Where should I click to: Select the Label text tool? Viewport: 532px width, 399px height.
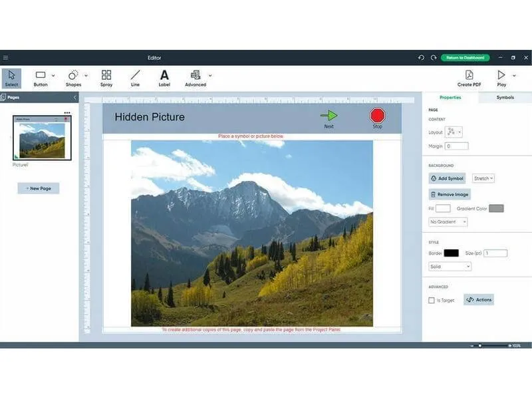(164, 78)
